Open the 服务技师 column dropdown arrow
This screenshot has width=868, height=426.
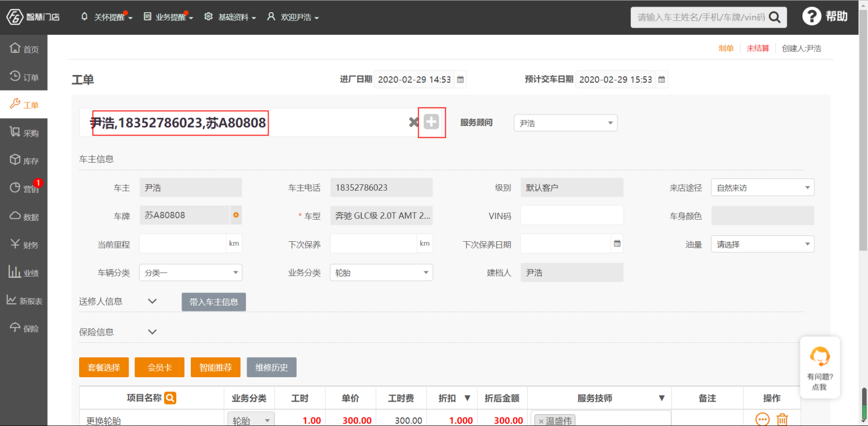(x=661, y=398)
